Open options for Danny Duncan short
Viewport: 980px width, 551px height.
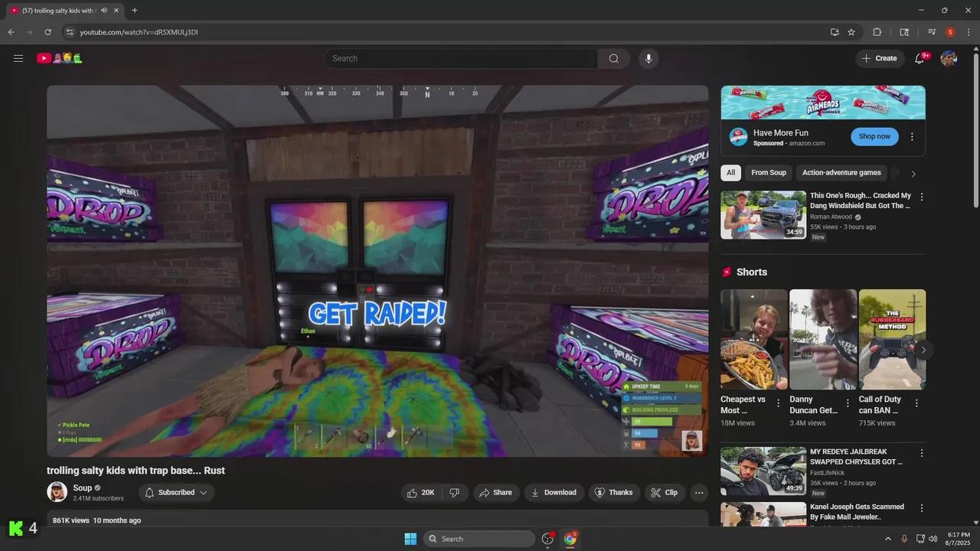848,403
